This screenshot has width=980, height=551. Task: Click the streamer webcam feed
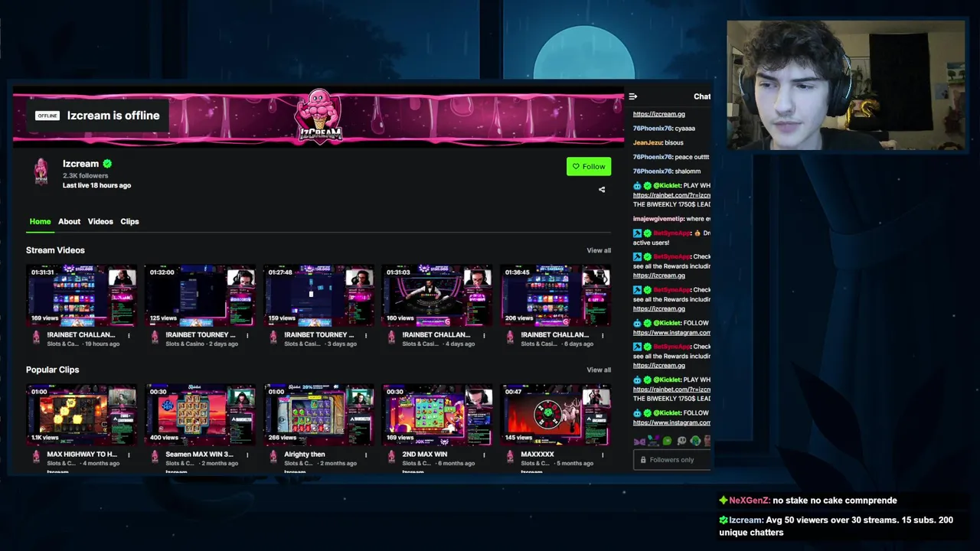[845, 86]
